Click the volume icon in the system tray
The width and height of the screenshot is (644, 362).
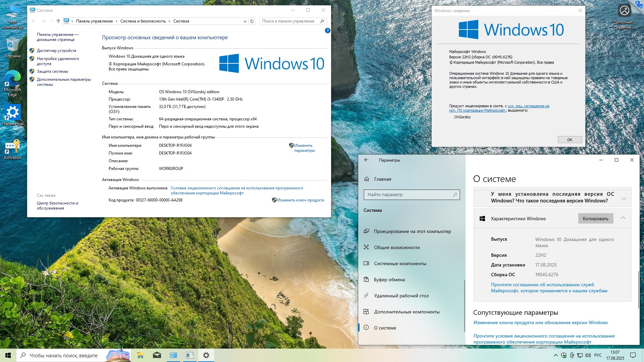pyautogui.click(x=588, y=355)
